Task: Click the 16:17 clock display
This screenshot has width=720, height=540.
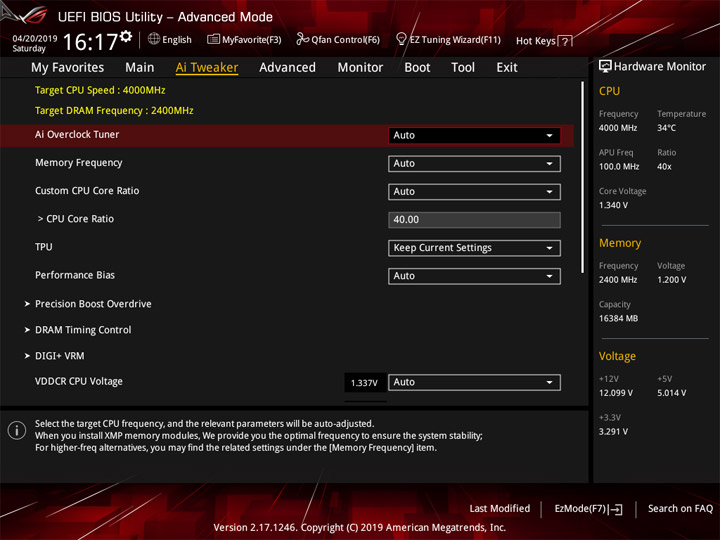Action: pos(90,42)
